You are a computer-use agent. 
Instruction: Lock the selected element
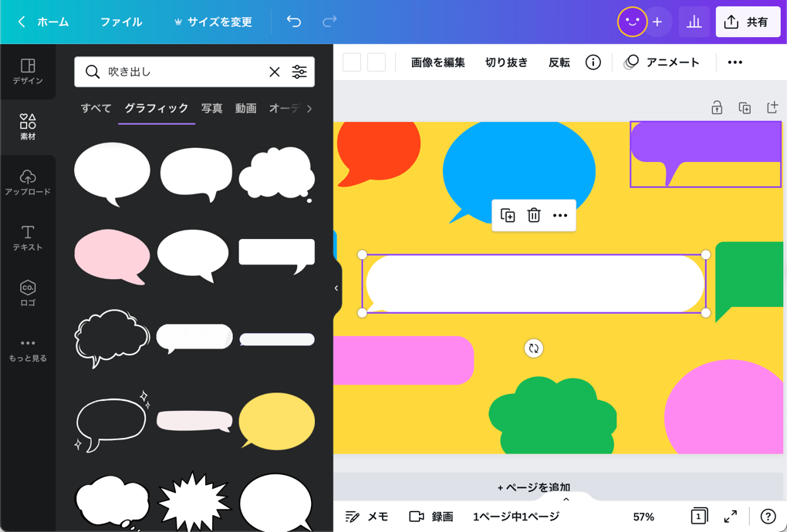[x=716, y=108]
